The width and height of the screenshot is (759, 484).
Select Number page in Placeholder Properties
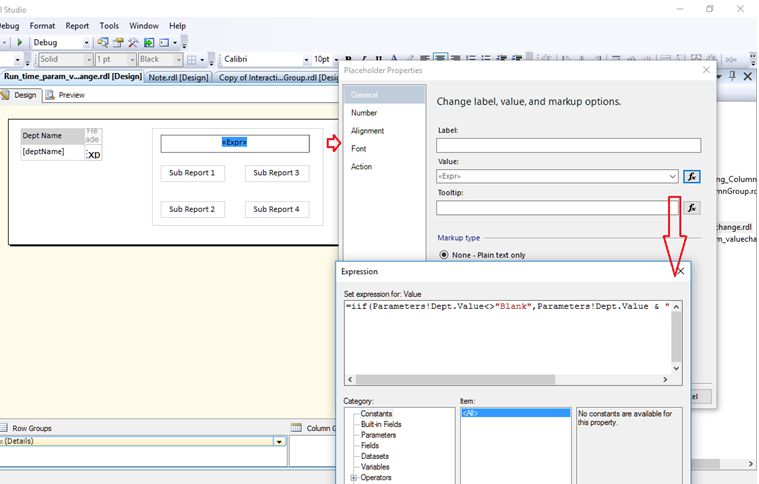(x=363, y=113)
